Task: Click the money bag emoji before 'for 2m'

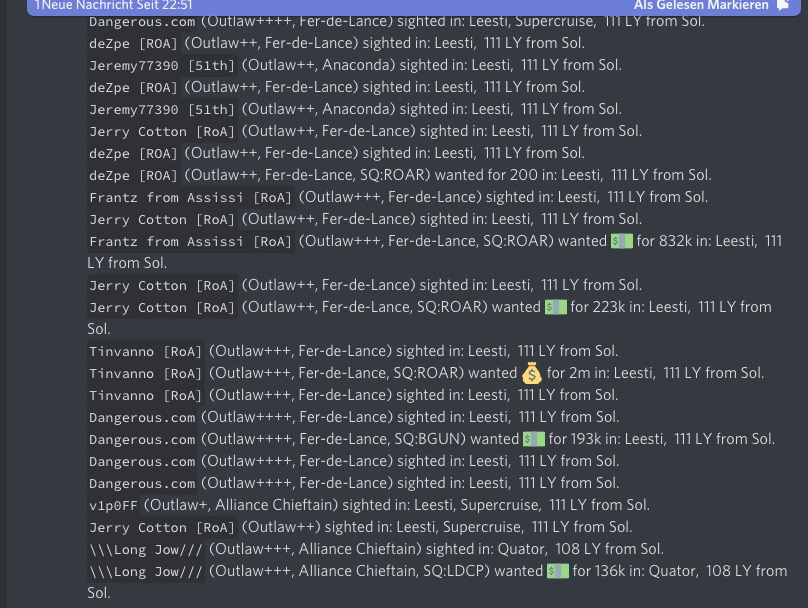Action: pyautogui.click(x=532, y=373)
